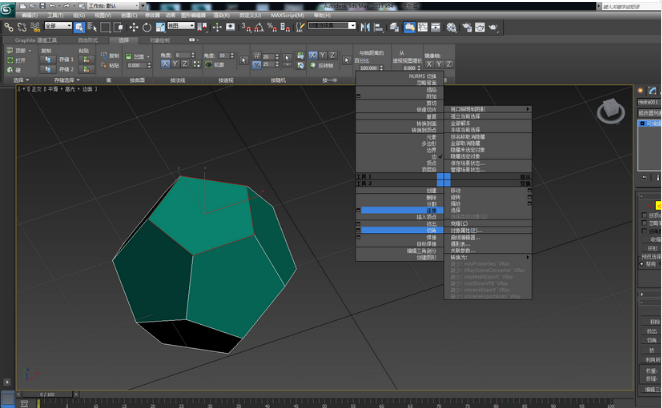Open the reference coordinate system dropdown

[x=181, y=26]
